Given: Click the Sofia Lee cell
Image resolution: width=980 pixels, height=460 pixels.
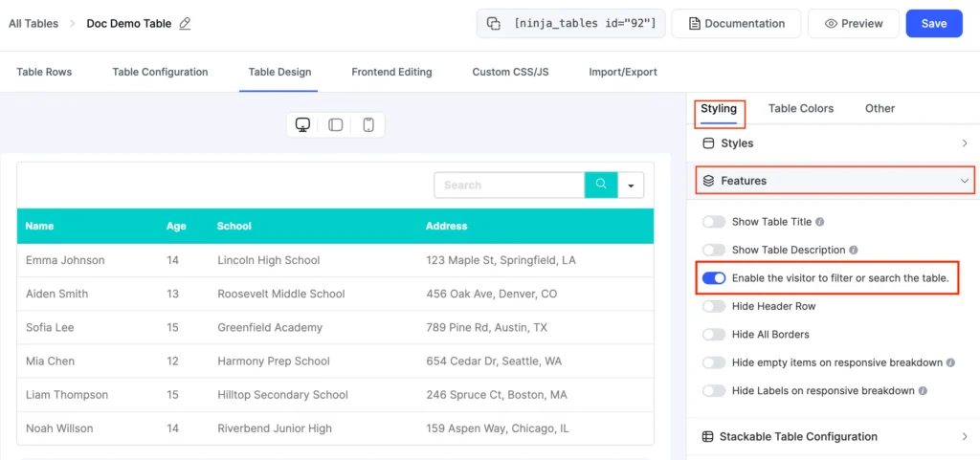Looking at the screenshot, I should click(50, 327).
